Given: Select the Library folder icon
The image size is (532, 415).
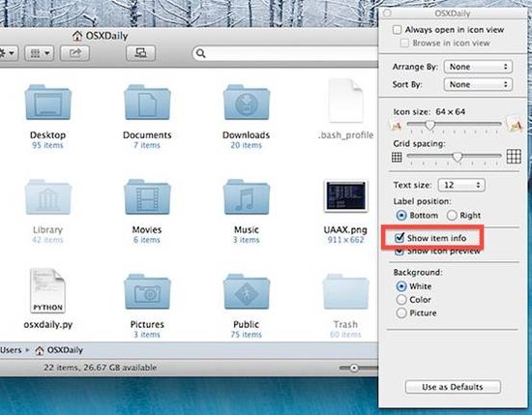Looking at the screenshot, I should (x=47, y=197).
